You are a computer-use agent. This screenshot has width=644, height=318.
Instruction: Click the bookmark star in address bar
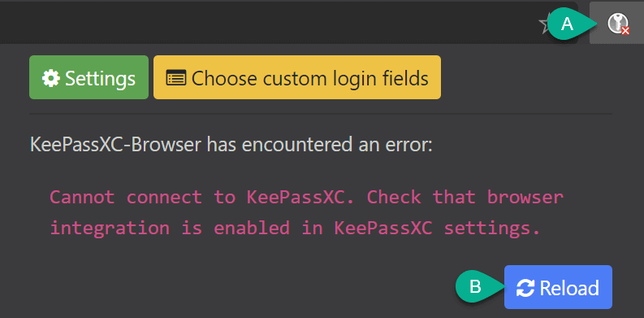(x=544, y=25)
